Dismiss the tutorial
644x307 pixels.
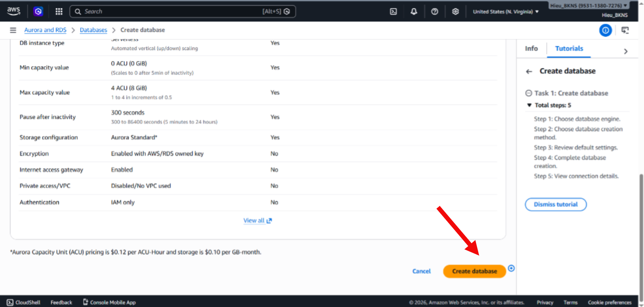tap(555, 204)
